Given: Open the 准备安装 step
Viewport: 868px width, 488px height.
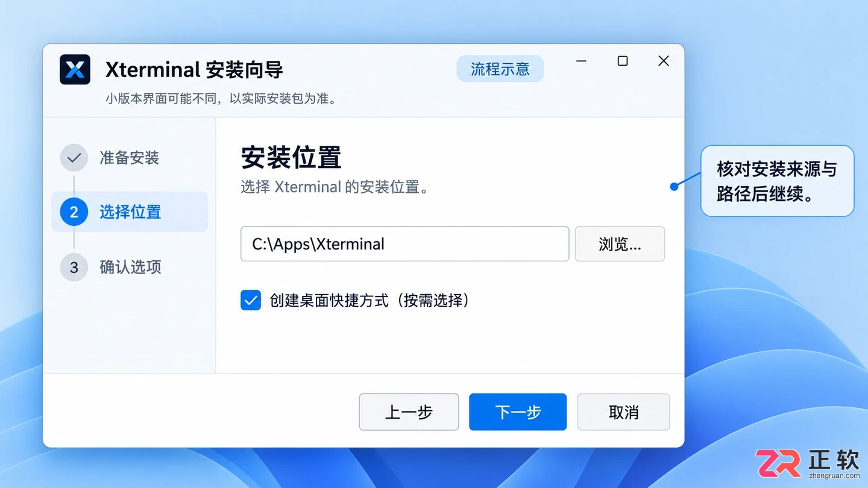Looking at the screenshot, I should pos(130,158).
